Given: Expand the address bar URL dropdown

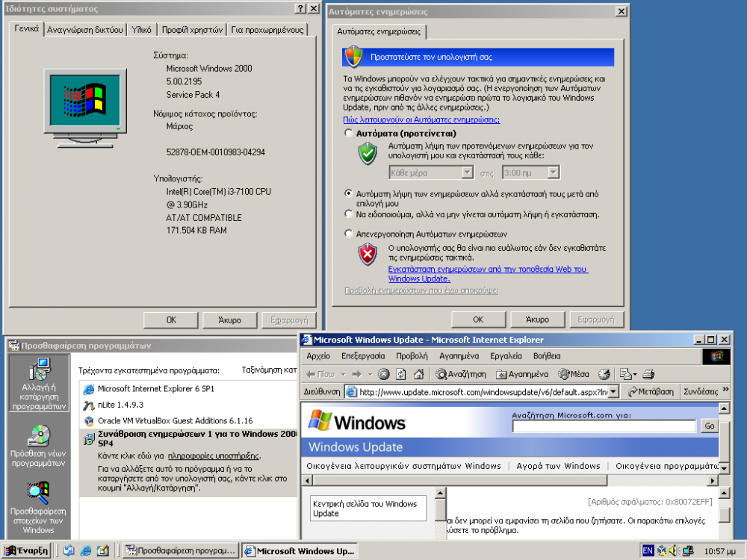Looking at the screenshot, I should coord(614,391).
